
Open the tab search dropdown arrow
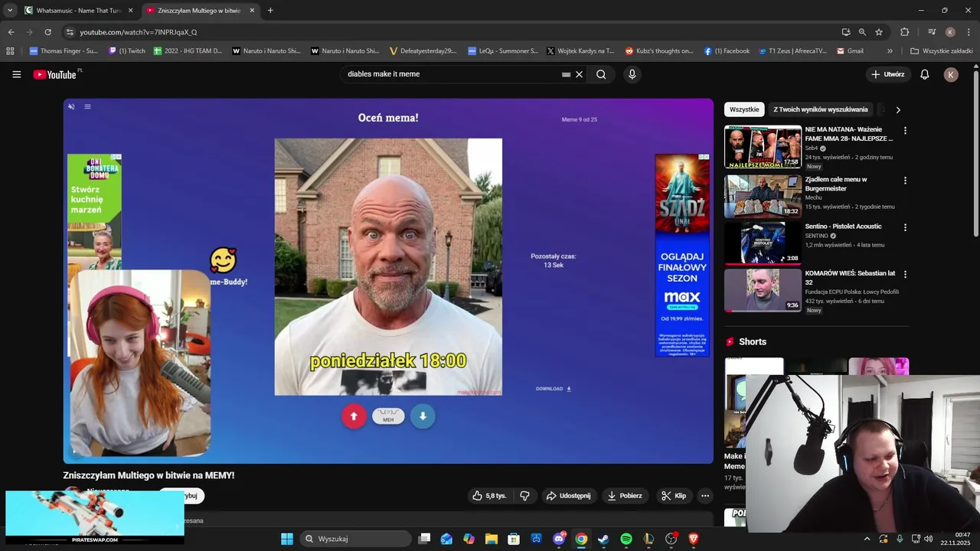click(x=9, y=11)
